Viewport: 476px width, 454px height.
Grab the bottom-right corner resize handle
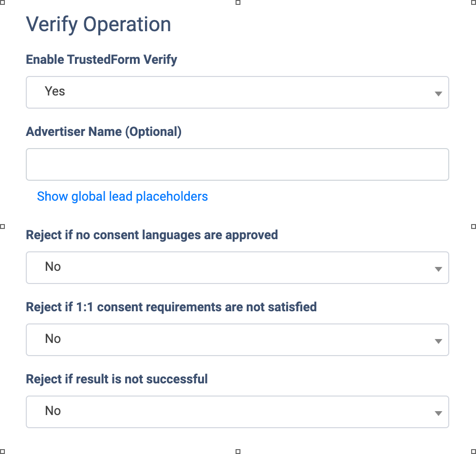point(474,451)
